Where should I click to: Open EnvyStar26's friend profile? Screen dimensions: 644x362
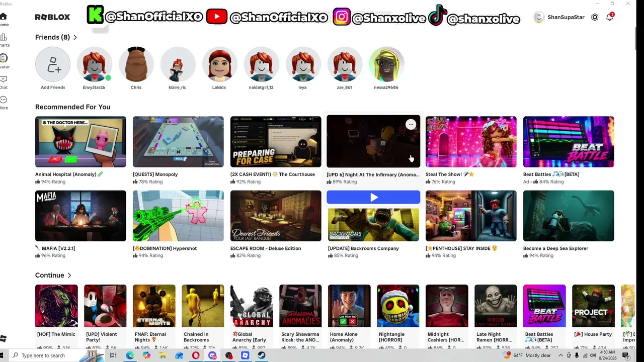(x=94, y=64)
